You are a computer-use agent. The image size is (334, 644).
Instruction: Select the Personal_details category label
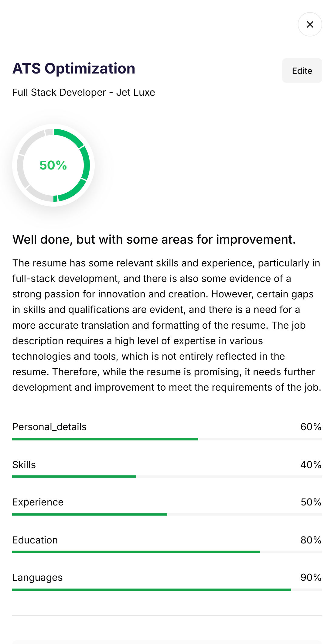pyautogui.click(x=49, y=427)
